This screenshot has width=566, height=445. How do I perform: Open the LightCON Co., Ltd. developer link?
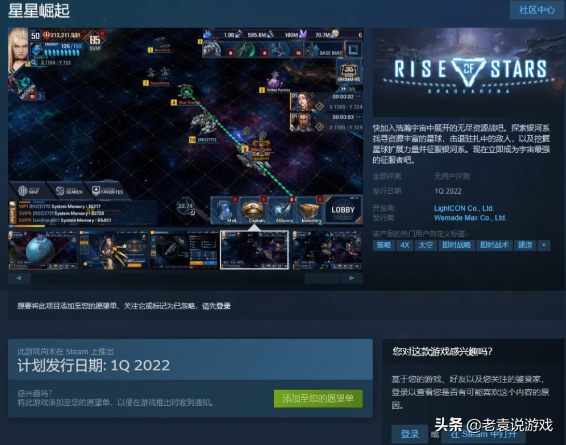click(463, 208)
